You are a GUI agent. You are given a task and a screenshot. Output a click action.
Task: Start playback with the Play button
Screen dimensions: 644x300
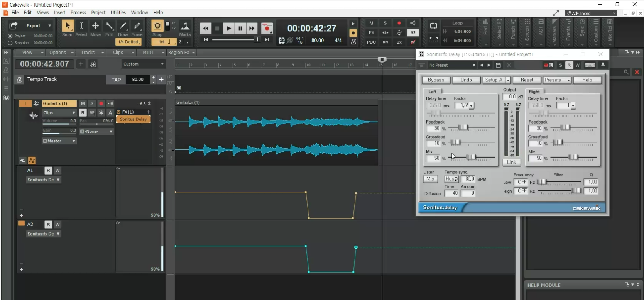(x=229, y=28)
